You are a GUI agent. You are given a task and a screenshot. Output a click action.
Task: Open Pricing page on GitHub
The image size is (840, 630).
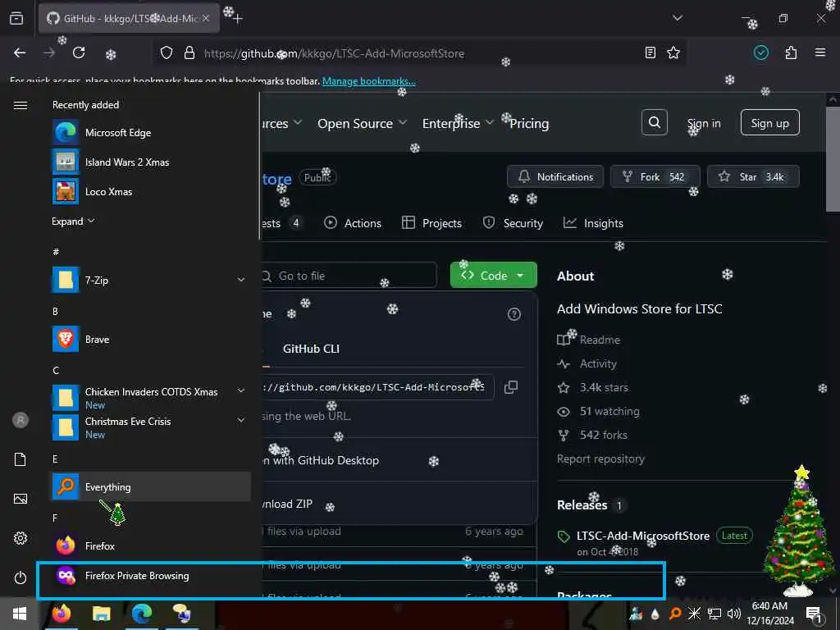529,124
